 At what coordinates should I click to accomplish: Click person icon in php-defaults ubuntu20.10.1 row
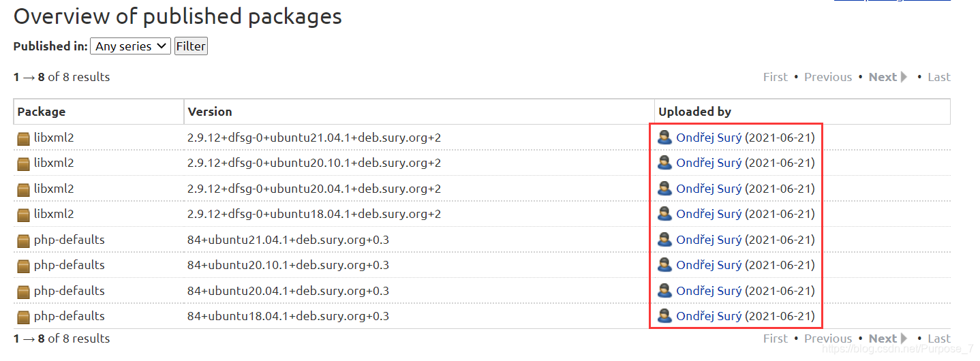pos(664,265)
